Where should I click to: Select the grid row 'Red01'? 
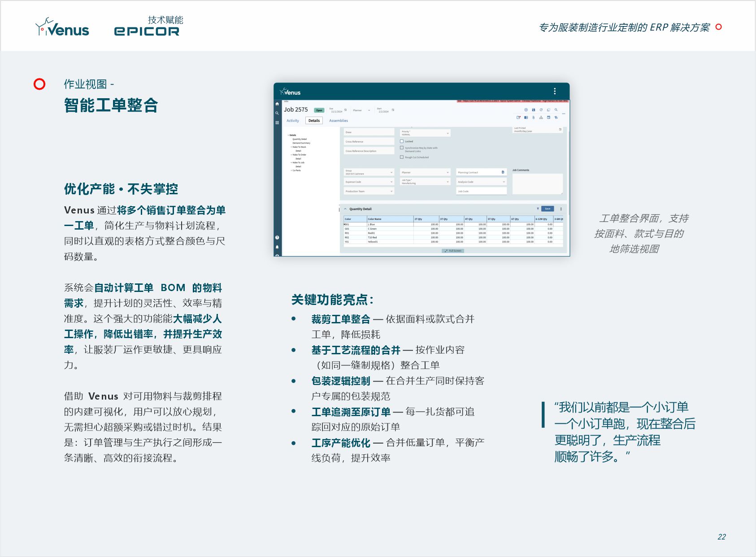(453, 233)
